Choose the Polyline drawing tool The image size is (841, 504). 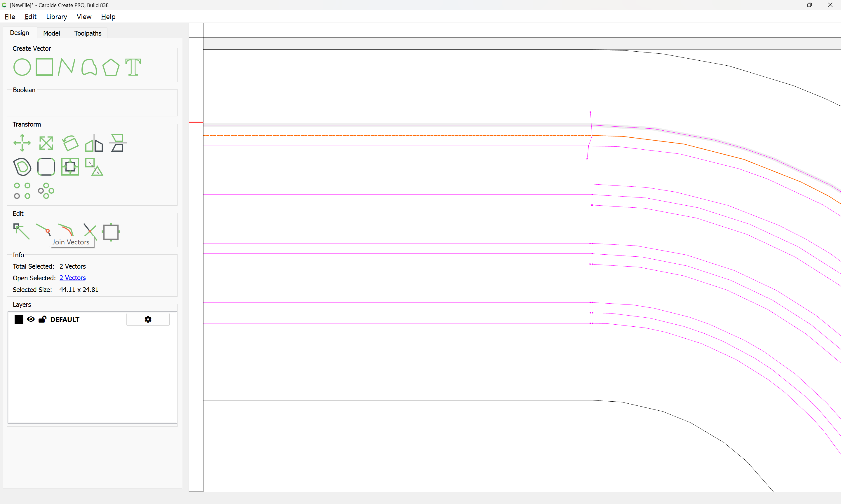point(66,67)
